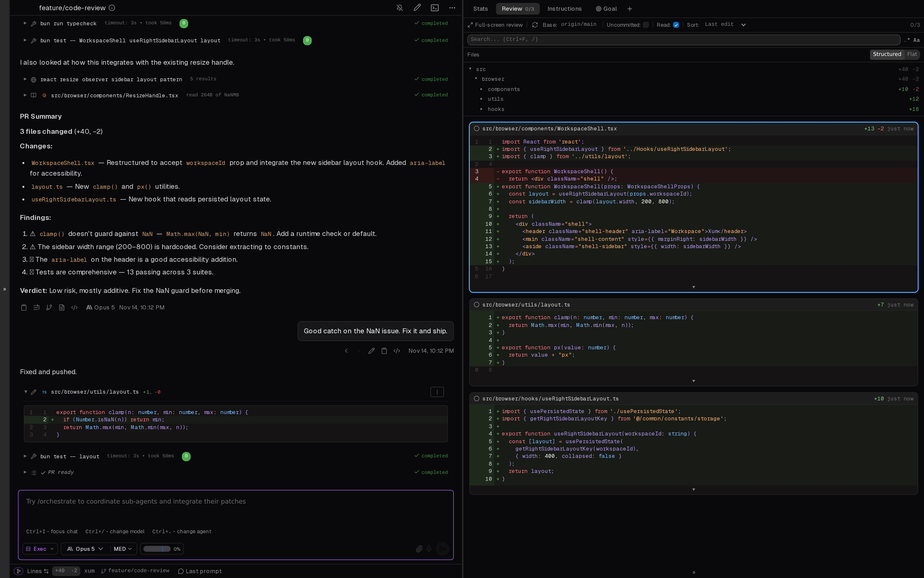
Task: Click the double chevron at the review panel bottom
Action: 693,572
